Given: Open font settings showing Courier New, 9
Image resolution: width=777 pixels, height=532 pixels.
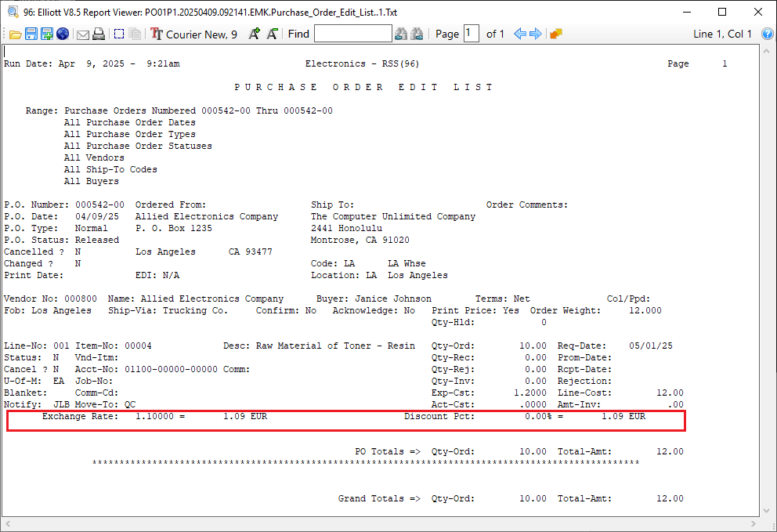Looking at the screenshot, I should [193, 34].
